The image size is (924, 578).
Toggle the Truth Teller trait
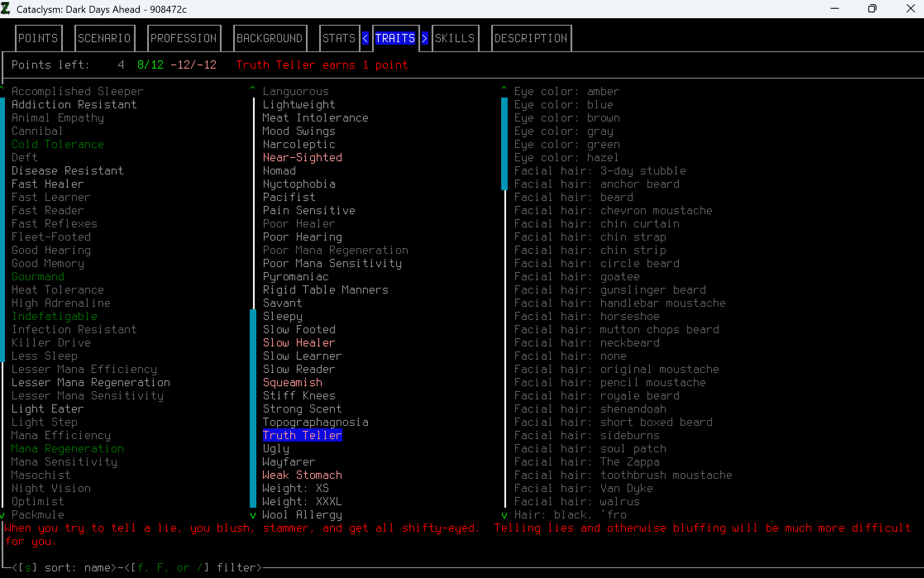(x=302, y=435)
